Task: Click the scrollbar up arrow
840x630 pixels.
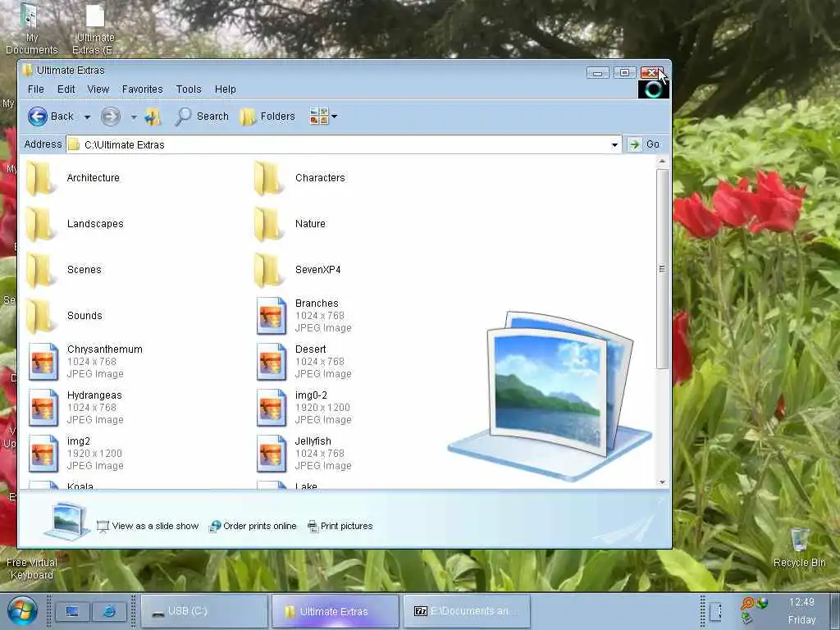Action: 662,162
